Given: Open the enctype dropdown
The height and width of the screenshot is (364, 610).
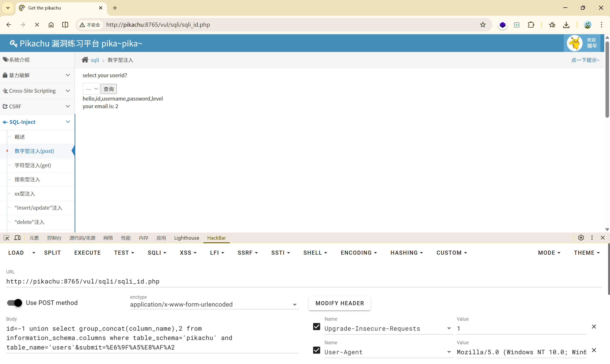Looking at the screenshot, I should (x=214, y=304).
